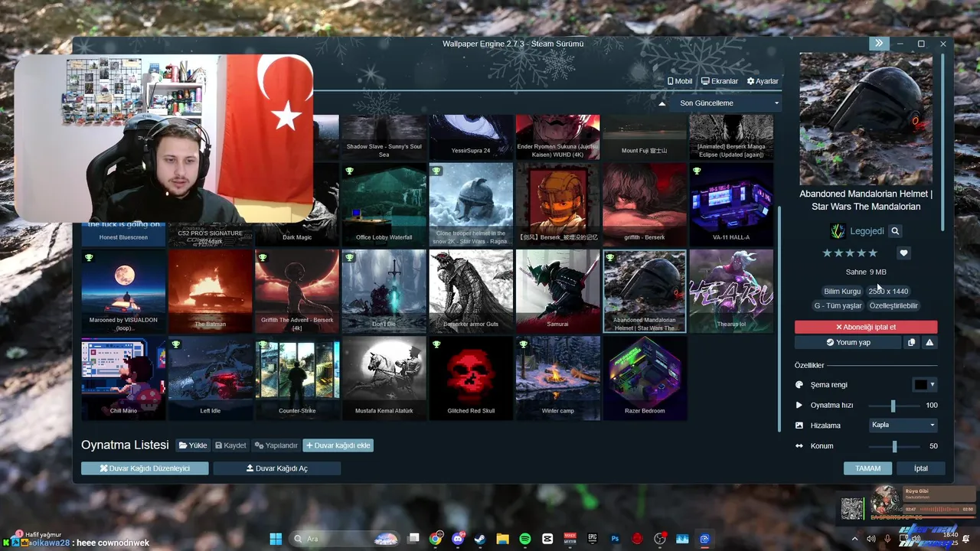980x551 pixels.
Task: Select The Batman wallpaper
Action: (x=210, y=291)
